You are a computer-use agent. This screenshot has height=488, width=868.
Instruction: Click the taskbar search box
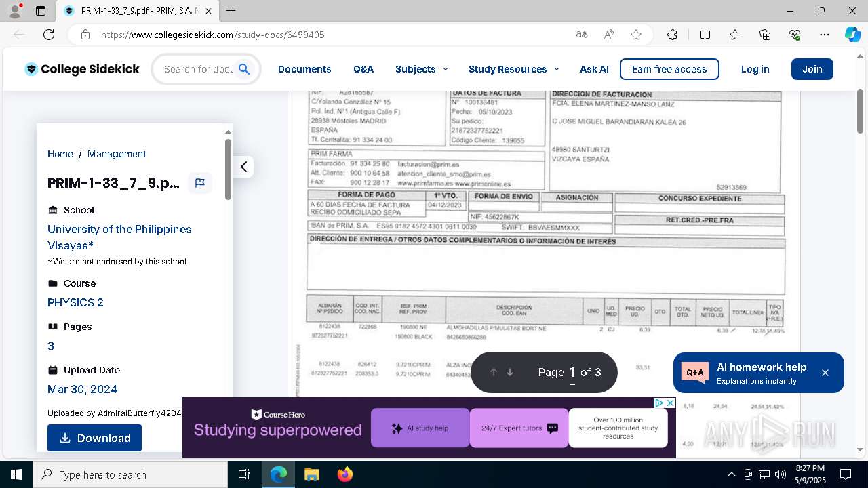130,474
